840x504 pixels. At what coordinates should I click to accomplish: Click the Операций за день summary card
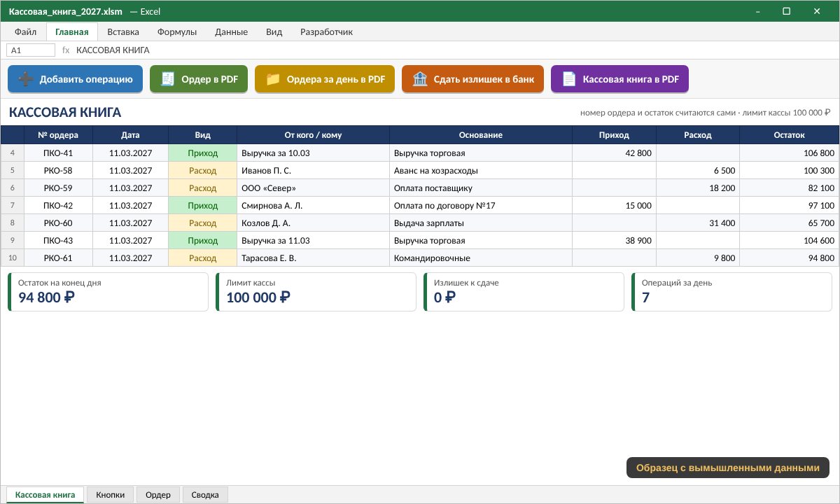coord(731,292)
